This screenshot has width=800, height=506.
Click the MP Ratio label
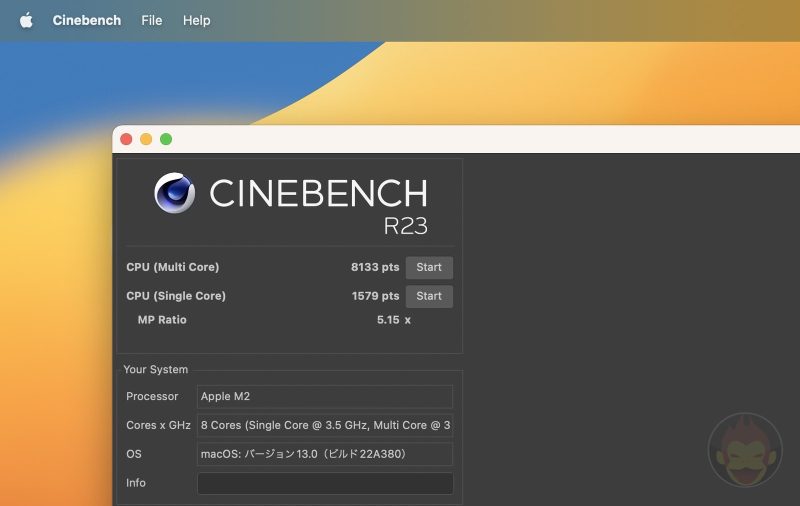pyautogui.click(x=162, y=320)
